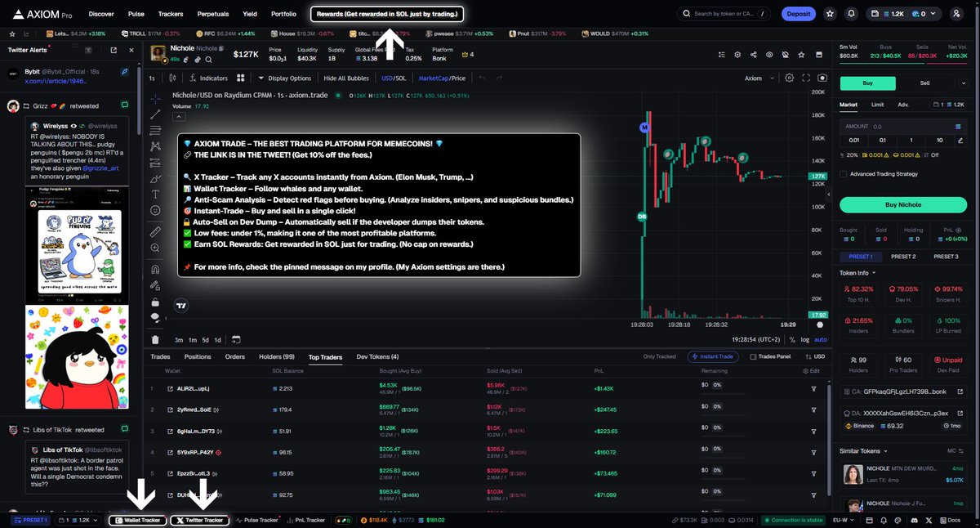The width and height of the screenshot is (980, 528).
Task: Open the watchlist star in top bar
Action: coord(830,14)
